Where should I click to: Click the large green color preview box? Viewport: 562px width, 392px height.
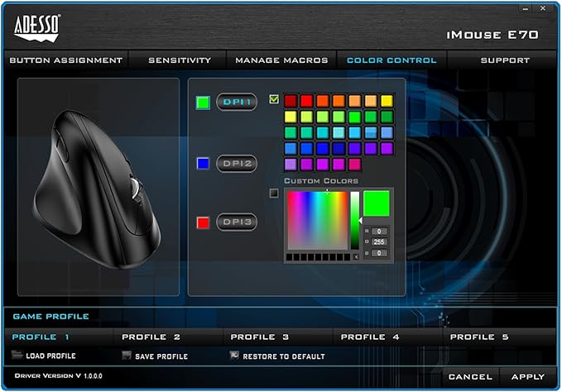click(377, 203)
